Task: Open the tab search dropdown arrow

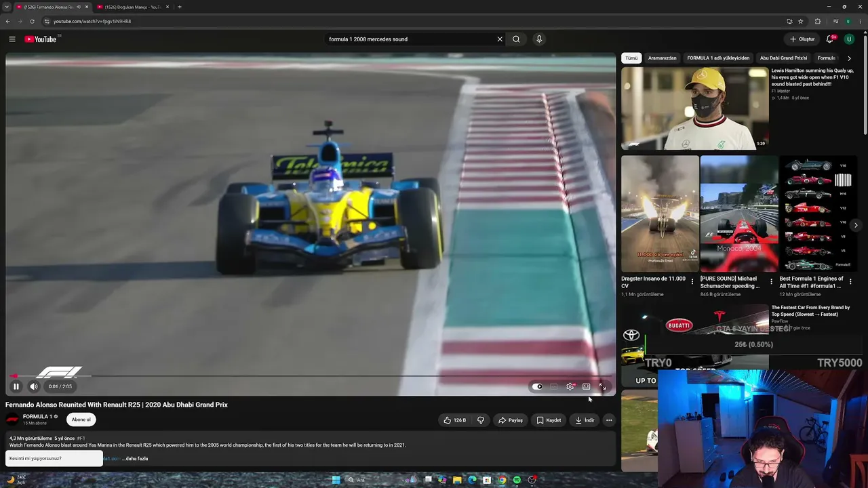Action: click(x=7, y=7)
